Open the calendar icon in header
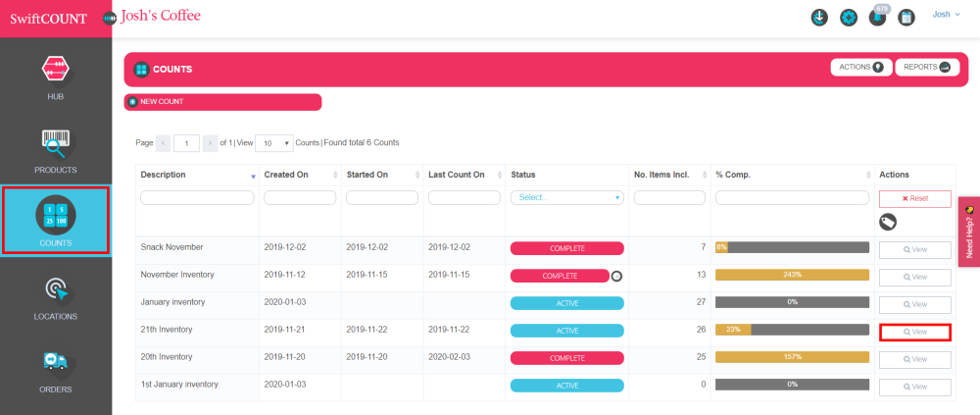980x415 pixels. pyautogui.click(x=906, y=18)
